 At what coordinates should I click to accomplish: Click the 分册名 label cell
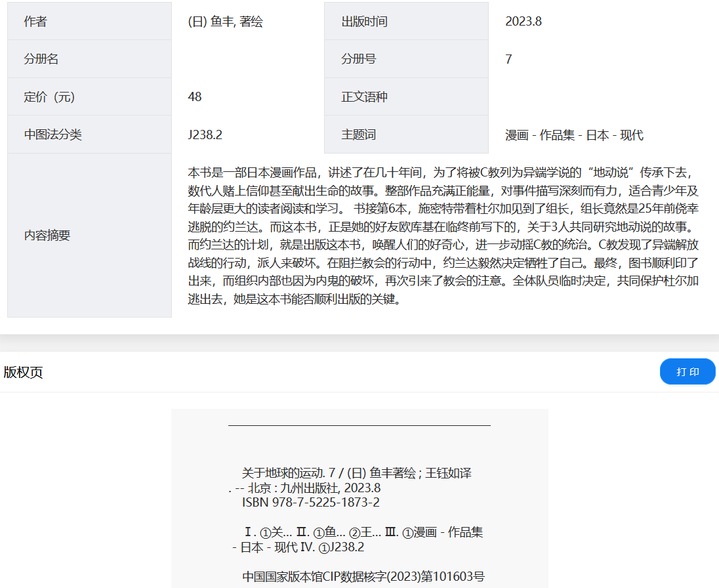(89, 58)
